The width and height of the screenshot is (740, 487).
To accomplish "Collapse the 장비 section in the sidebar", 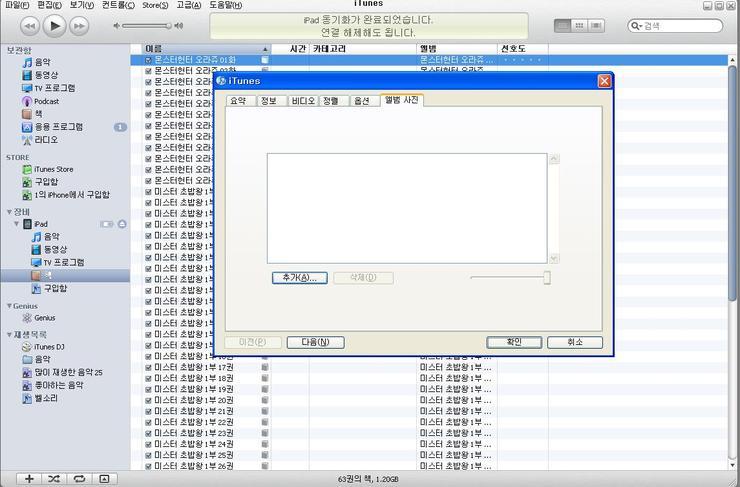I will (x=9, y=212).
